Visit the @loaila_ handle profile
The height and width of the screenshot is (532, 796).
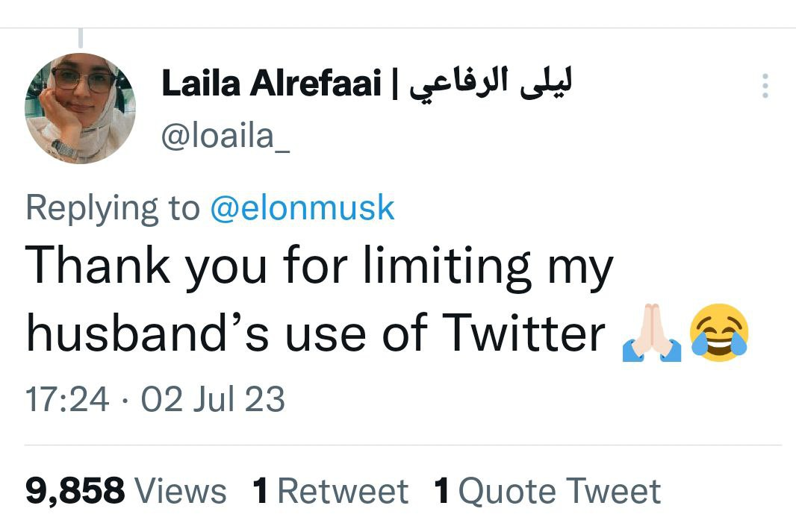(x=226, y=138)
